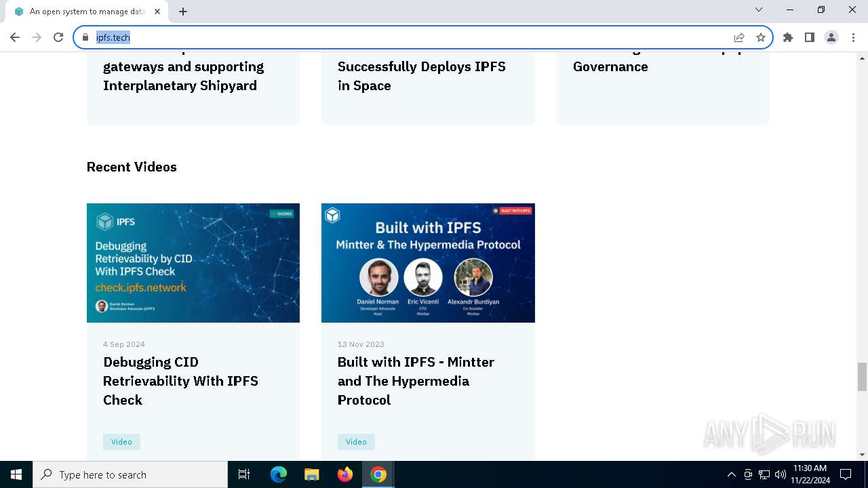
Task: View site security lock info
Action: point(85,37)
